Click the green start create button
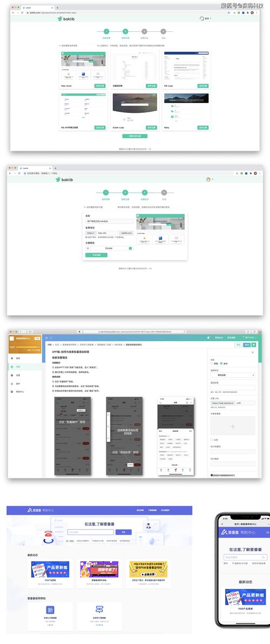This screenshot has width=270, height=644. 96,255
